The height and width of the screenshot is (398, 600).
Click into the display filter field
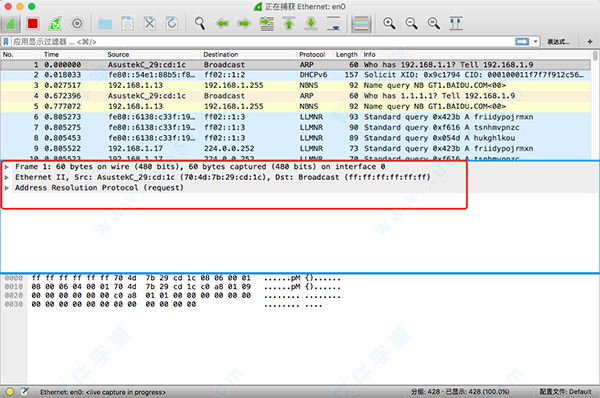tap(262, 41)
